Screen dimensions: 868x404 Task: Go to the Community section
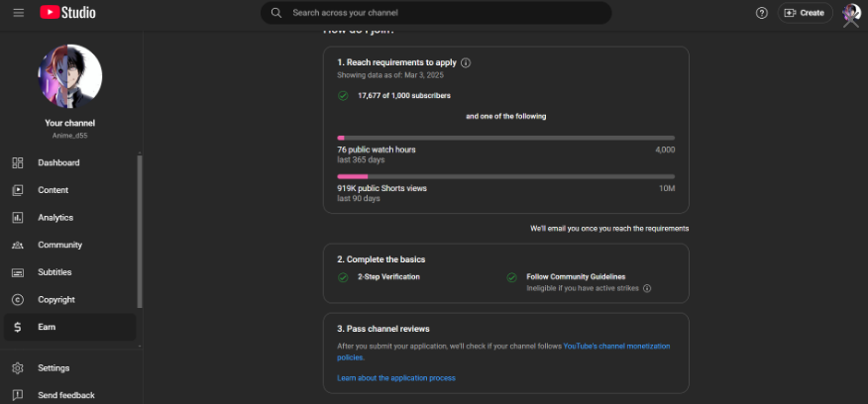point(59,245)
